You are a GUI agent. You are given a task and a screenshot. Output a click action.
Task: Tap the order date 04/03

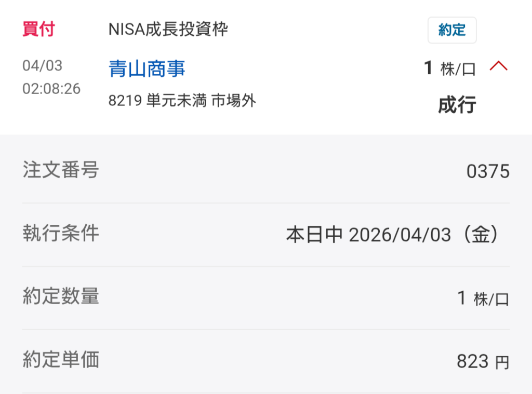coord(42,66)
